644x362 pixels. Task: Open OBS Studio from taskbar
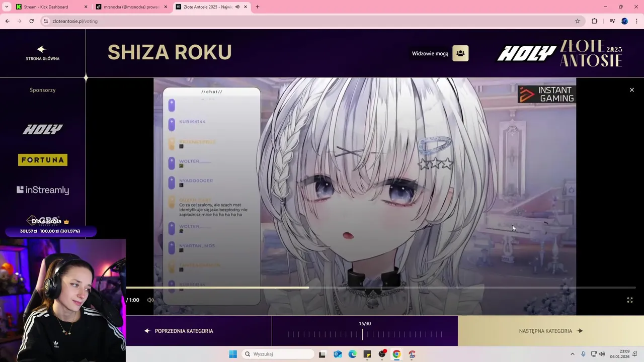click(382, 354)
